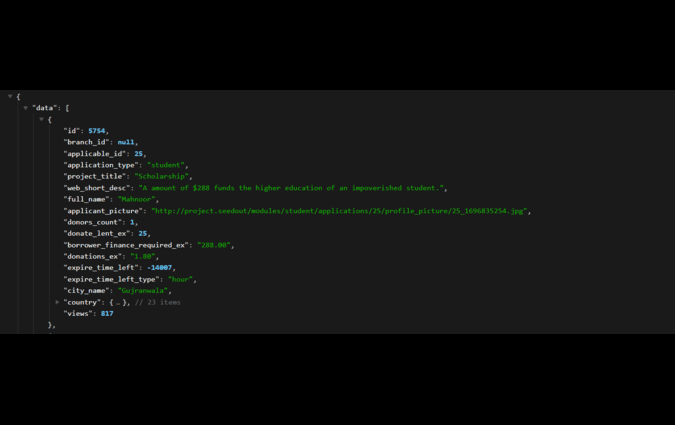Select the full_name value "Mahnoor"
This screenshot has width=675, height=425.
pos(136,199)
